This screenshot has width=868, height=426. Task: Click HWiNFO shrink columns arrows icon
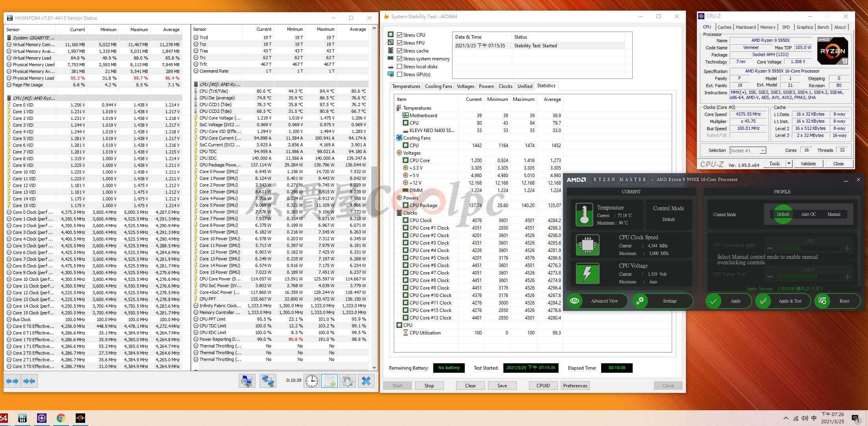pyautogui.click(x=29, y=381)
